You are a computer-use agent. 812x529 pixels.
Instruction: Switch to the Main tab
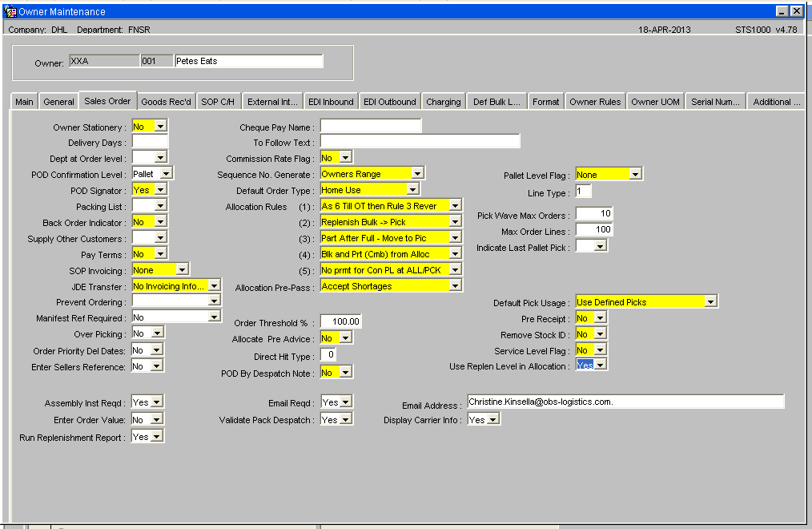(24, 102)
